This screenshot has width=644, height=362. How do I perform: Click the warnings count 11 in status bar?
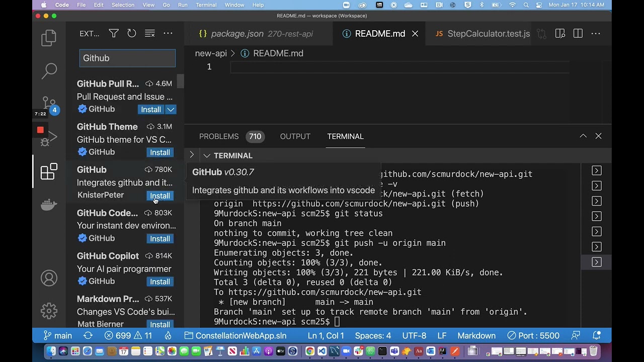[x=142, y=335]
